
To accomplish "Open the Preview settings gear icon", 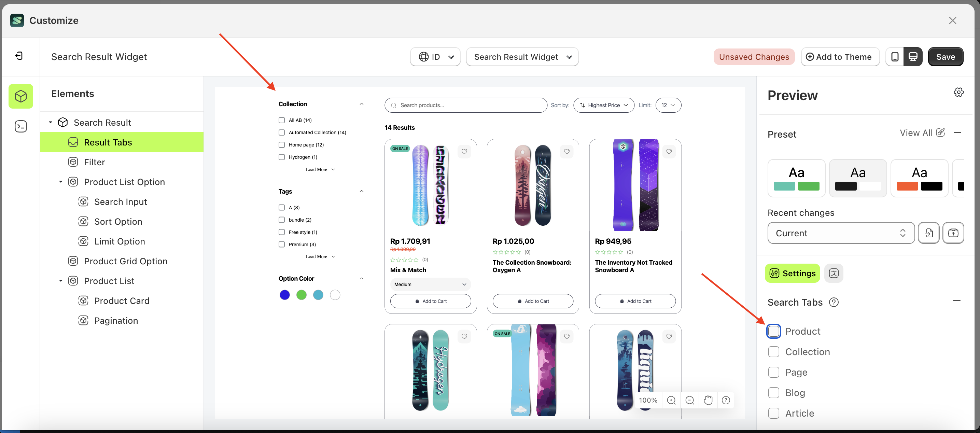I will tap(959, 92).
